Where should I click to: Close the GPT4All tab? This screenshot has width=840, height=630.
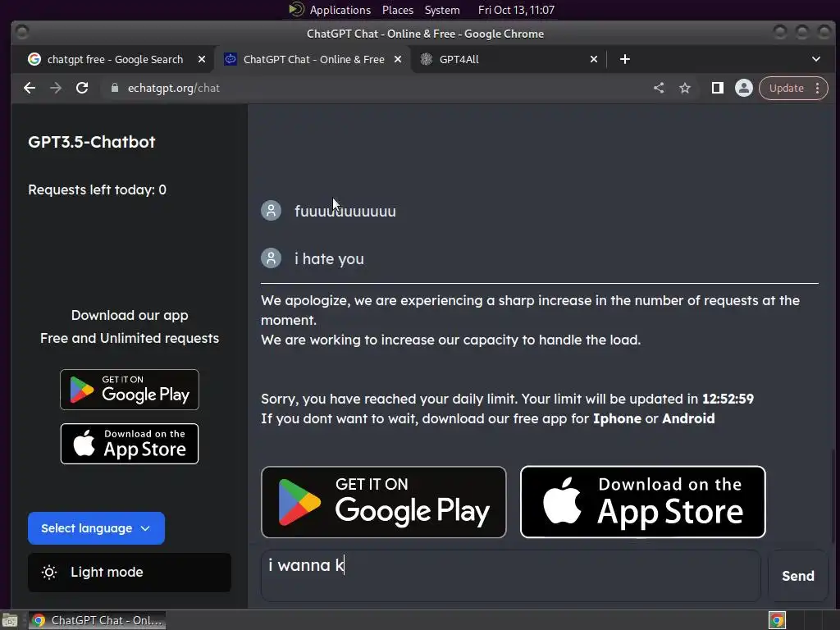(x=594, y=59)
